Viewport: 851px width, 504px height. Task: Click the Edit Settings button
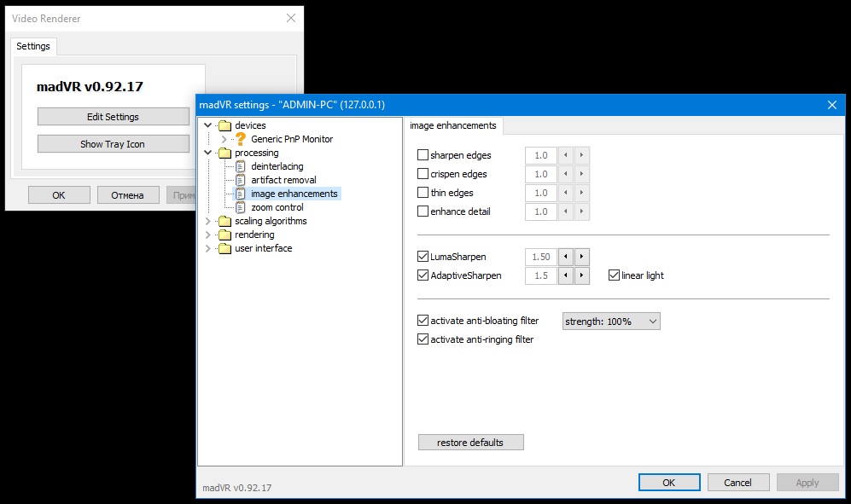click(x=113, y=117)
